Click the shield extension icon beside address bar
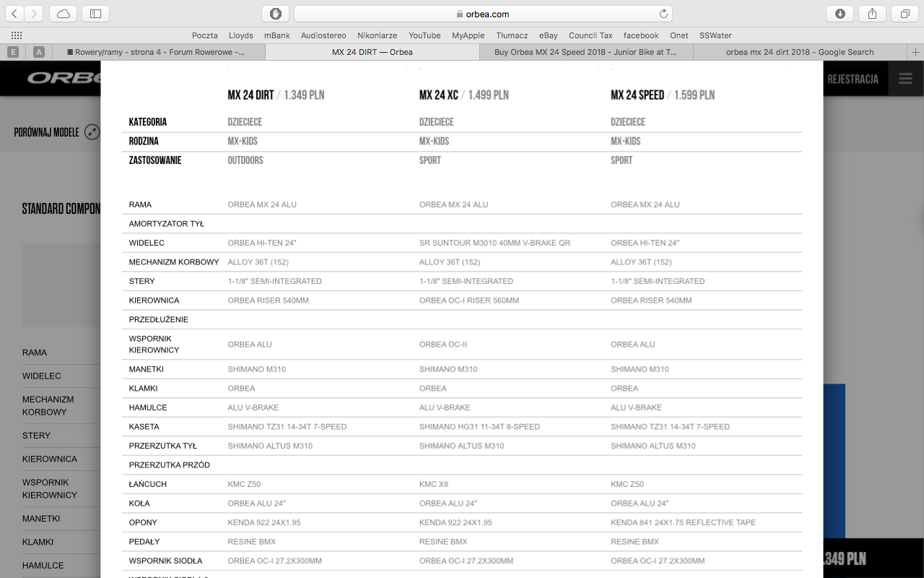 275,14
